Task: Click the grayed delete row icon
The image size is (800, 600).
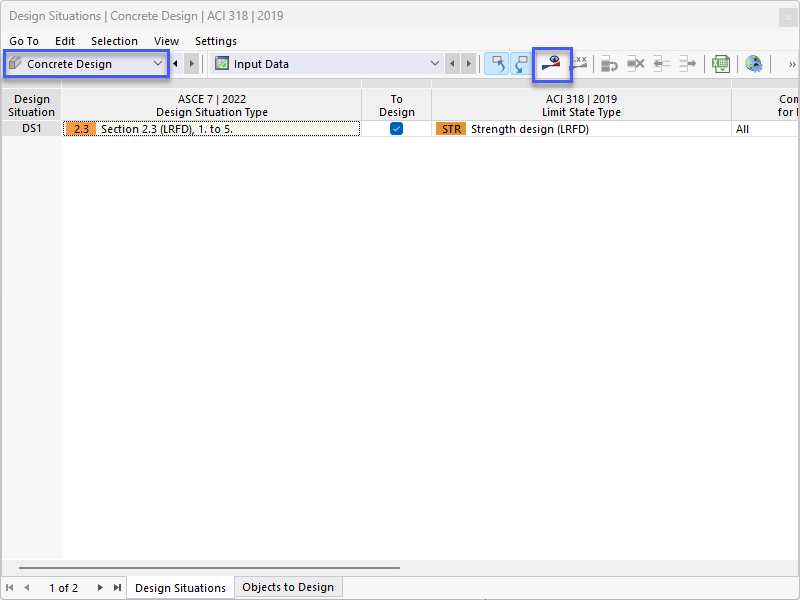Action: (x=635, y=64)
